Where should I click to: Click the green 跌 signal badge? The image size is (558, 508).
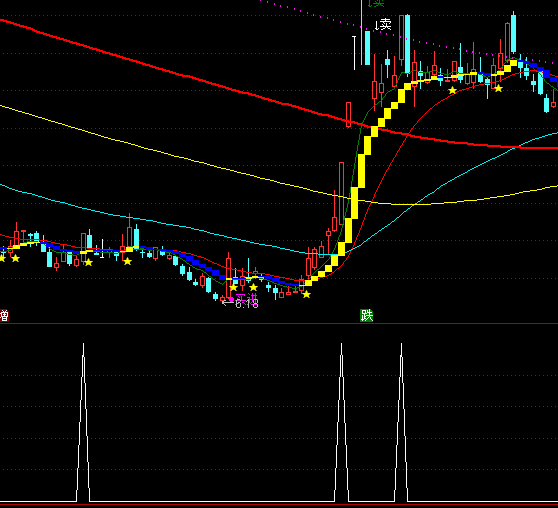(367, 315)
